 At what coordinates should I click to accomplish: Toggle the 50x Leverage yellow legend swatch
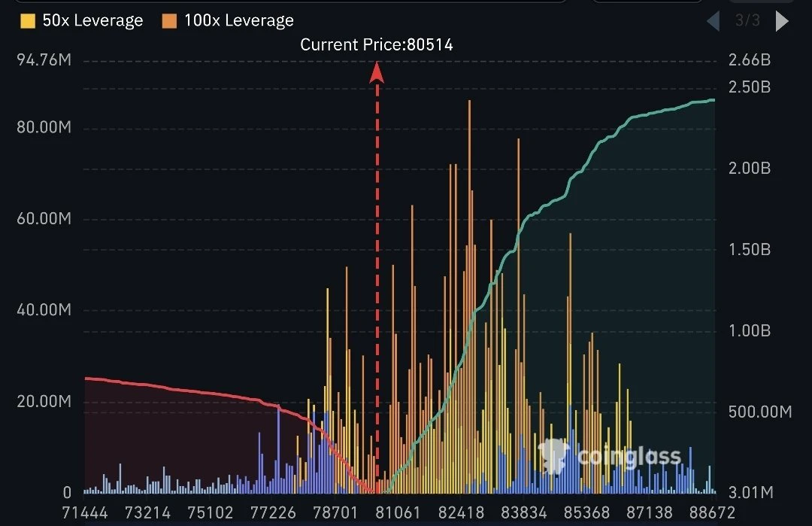(x=28, y=21)
